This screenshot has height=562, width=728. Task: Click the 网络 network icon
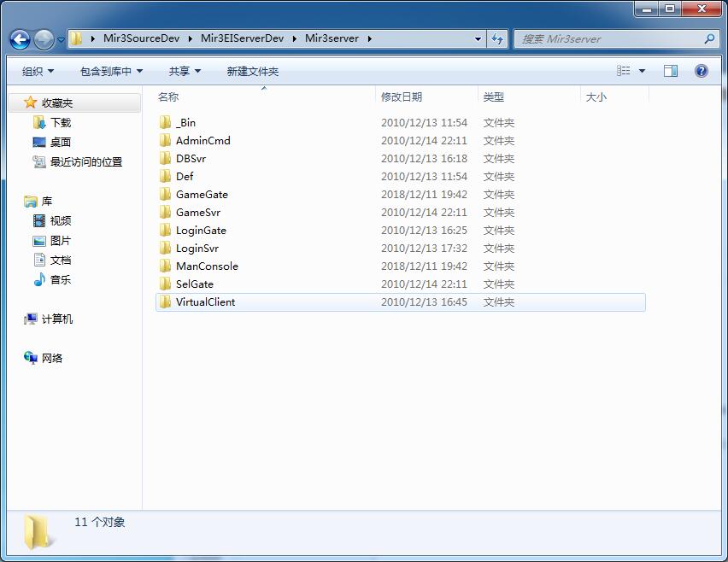click(x=32, y=358)
